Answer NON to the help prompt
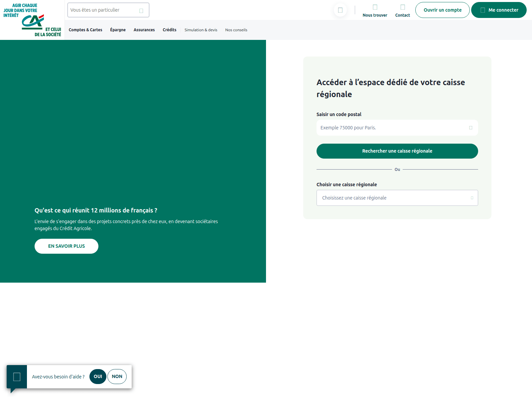Viewport: 532px width, 399px height. (x=117, y=376)
